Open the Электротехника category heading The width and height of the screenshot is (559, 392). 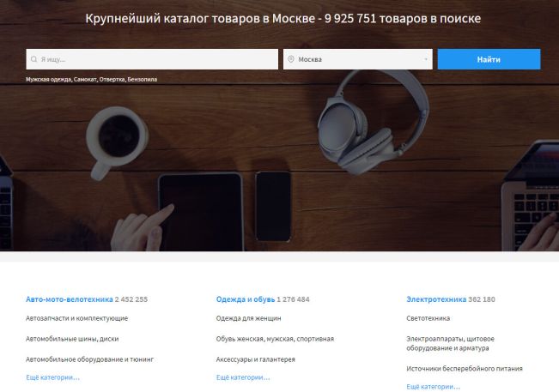pos(436,299)
